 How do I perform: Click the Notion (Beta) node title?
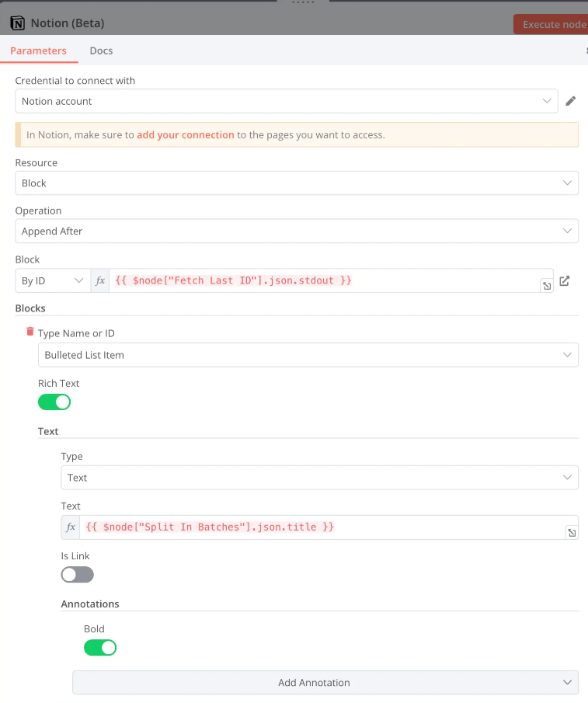click(x=68, y=23)
